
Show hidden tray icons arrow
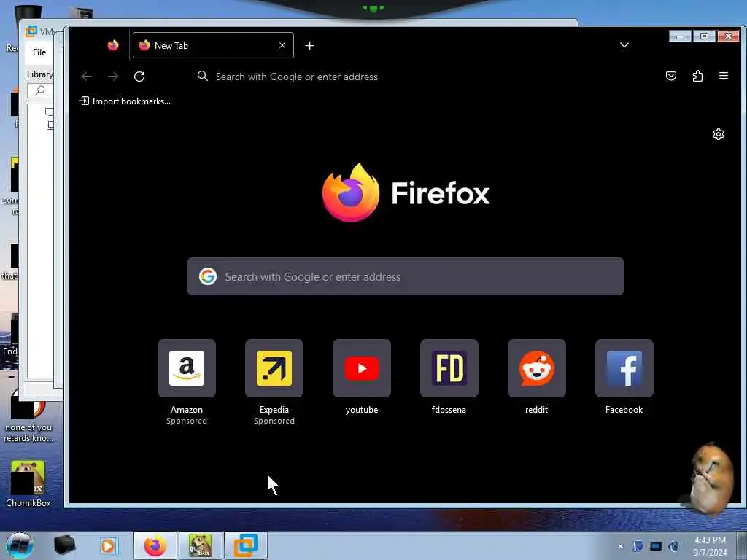pos(620,546)
